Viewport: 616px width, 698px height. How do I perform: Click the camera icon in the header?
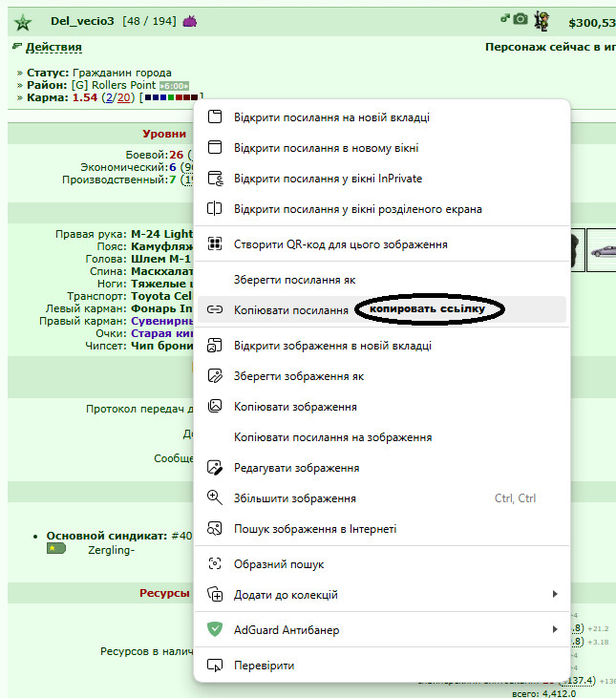pyautogui.click(x=520, y=19)
